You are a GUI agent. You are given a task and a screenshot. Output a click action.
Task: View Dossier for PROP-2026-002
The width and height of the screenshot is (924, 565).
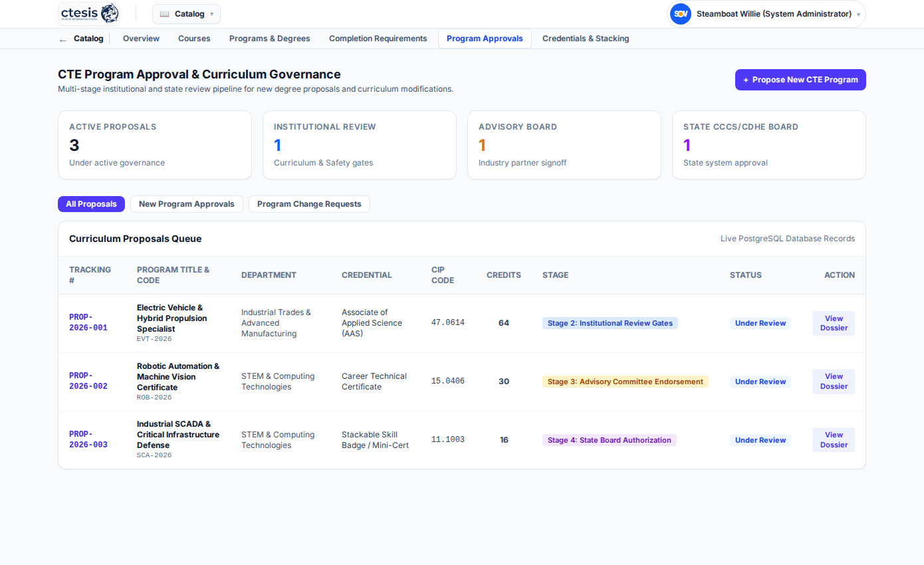[834, 382]
